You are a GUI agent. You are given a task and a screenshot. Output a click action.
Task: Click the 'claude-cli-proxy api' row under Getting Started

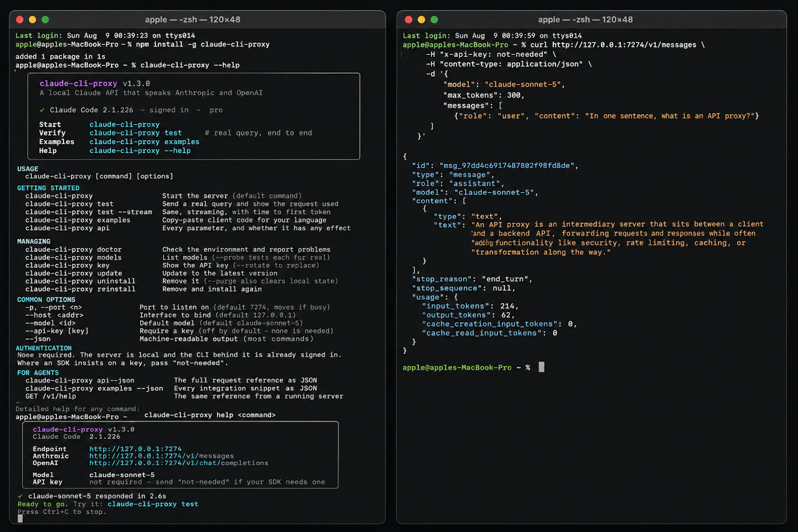(188, 228)
